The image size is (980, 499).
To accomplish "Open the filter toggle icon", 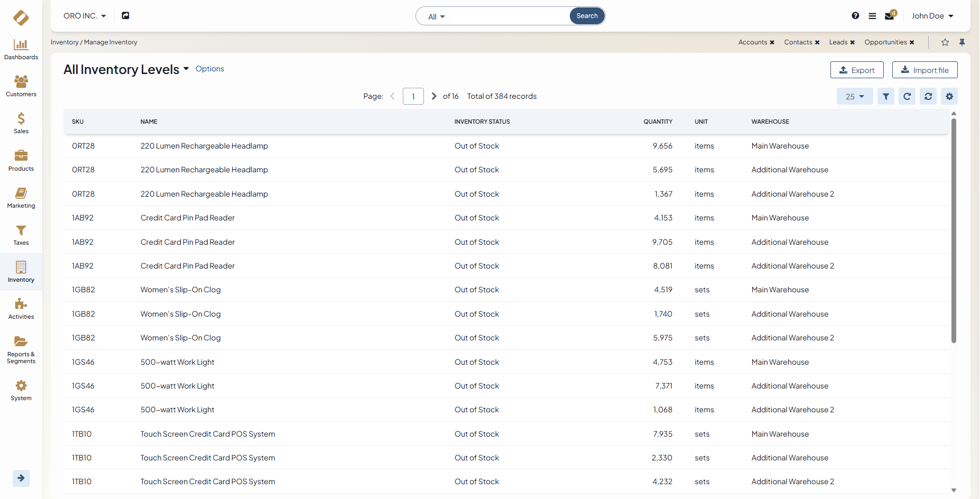I will (886, 96).
